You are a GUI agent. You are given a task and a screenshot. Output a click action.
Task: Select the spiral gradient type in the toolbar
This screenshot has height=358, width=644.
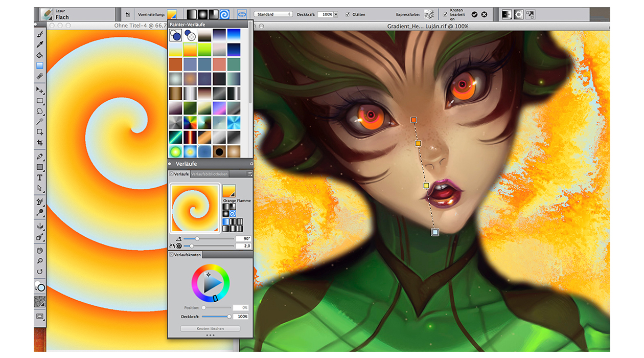(224, 14)
